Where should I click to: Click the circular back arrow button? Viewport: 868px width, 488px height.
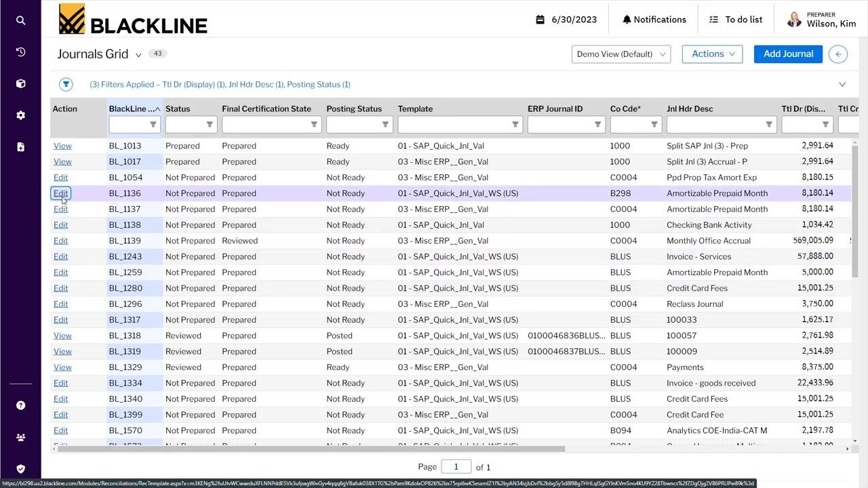click(838, 54)
